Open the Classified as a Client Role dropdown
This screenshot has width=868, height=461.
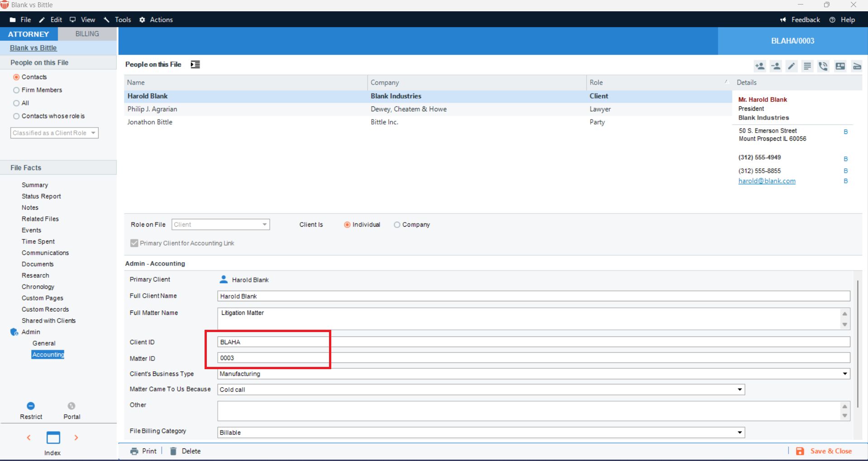click(x=92, y=133)
